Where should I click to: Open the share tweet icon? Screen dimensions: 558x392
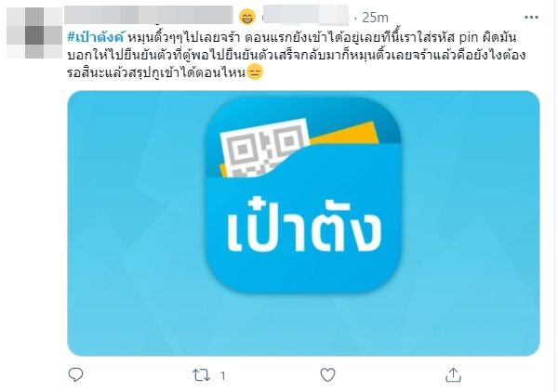pos(453,374)
